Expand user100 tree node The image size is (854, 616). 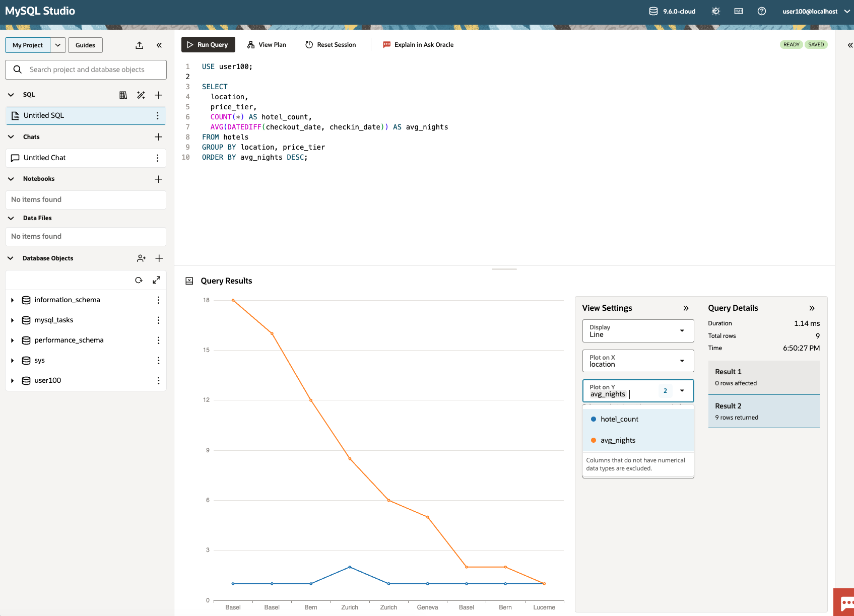pos(12,381)
